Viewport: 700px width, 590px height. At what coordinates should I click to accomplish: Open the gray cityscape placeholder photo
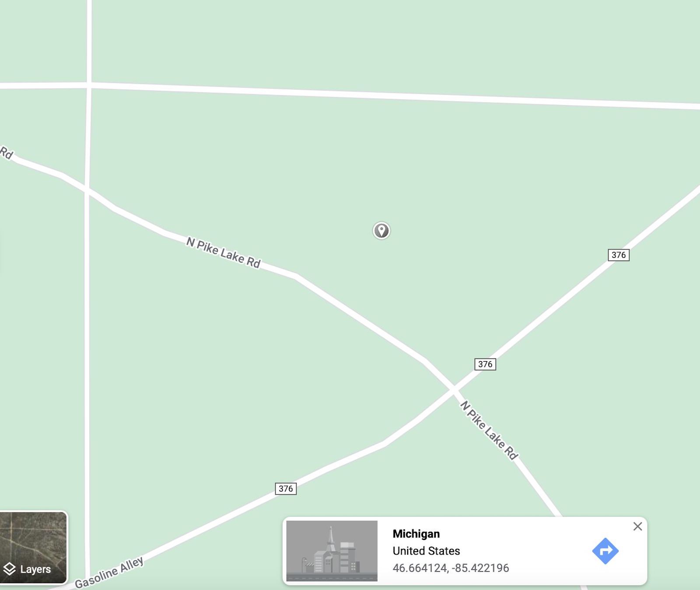click(332, 551)
